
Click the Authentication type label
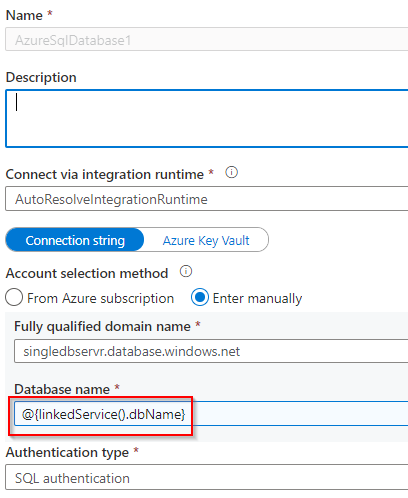(x=67, y=452)
